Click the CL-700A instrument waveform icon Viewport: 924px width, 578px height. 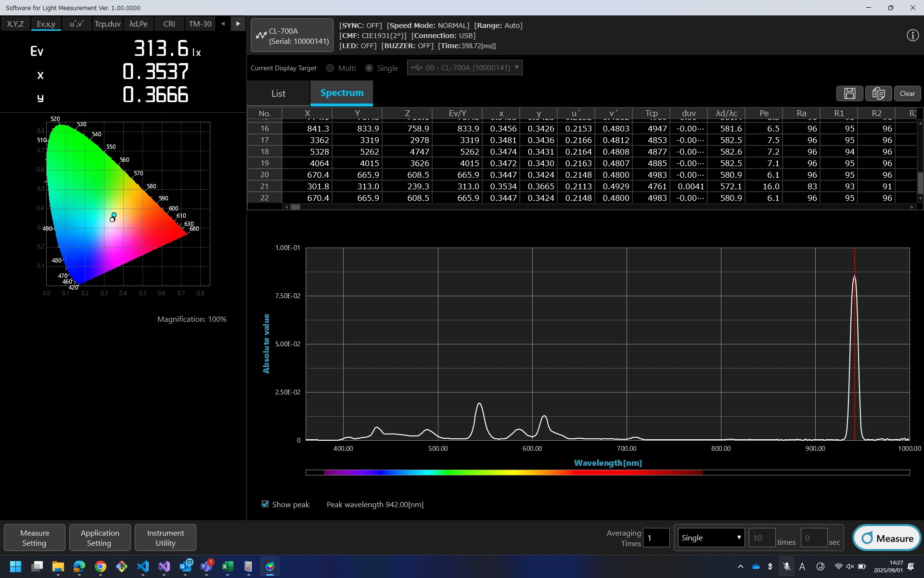click(261, 36)
